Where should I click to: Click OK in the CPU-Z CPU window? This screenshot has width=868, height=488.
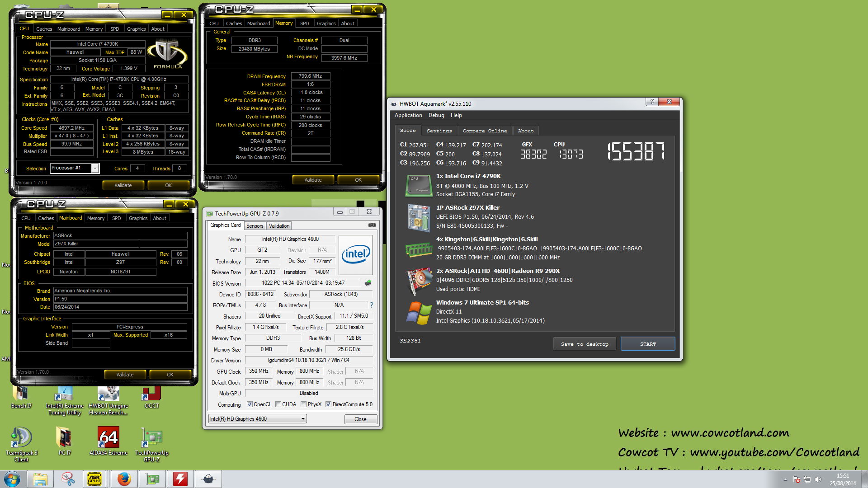pos(168,185)
